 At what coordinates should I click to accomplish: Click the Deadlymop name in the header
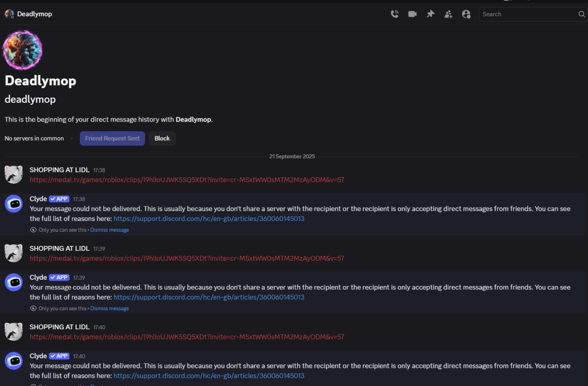pyautogui.click(x=34, y=14)
